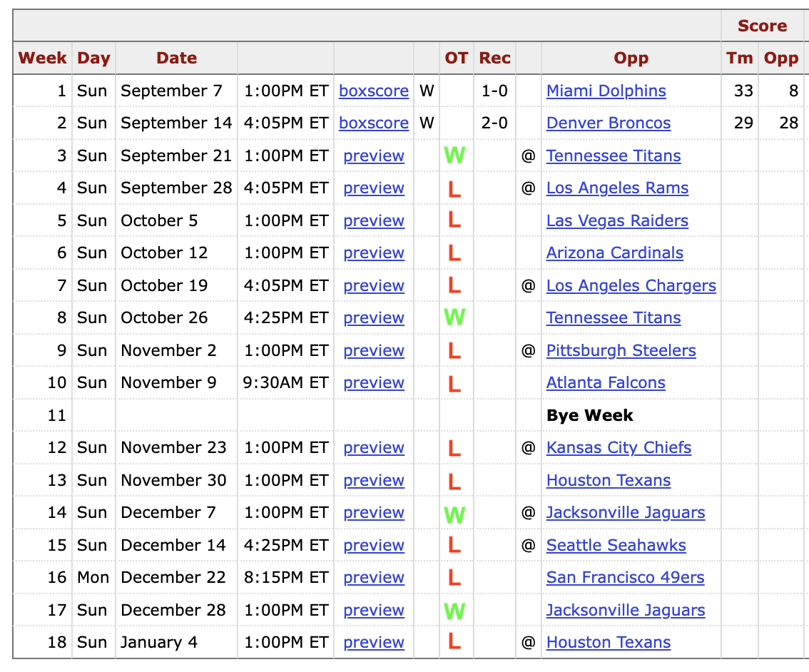The height and width of the screenshot is (672, 809).
Task: Click the Kansas City Chiefs link
Action: (x=619, y=448)
